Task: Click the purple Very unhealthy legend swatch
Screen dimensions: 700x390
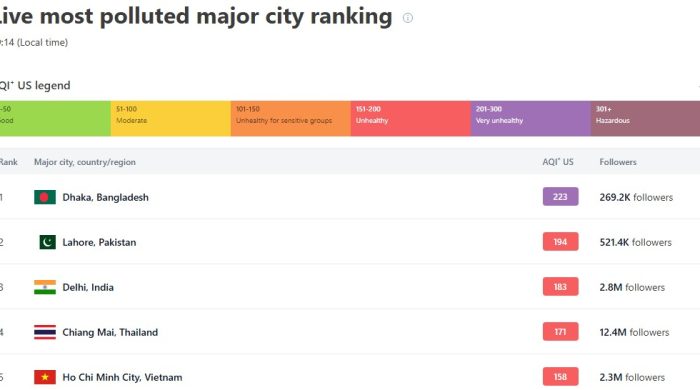Action: point(531,118)
